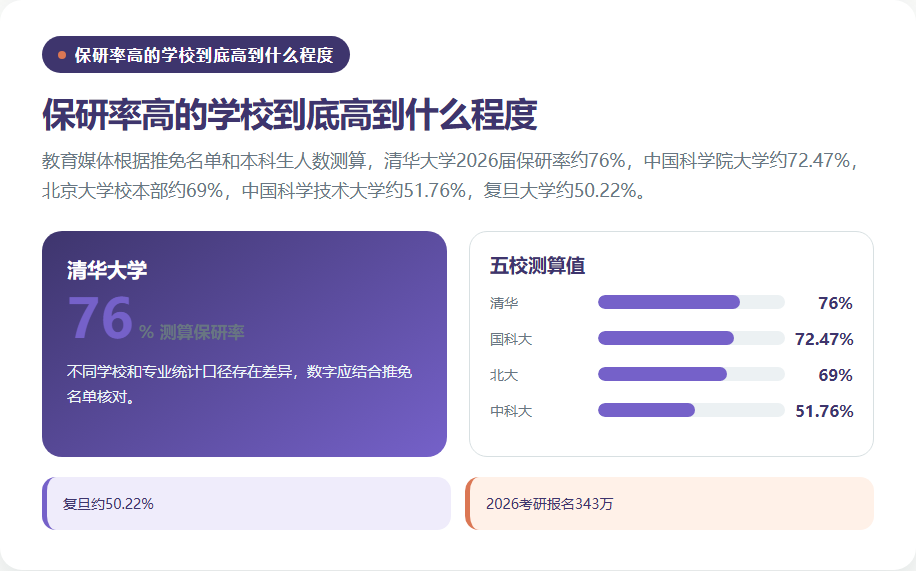Click the 国科大 progress bar

point(691,338)
